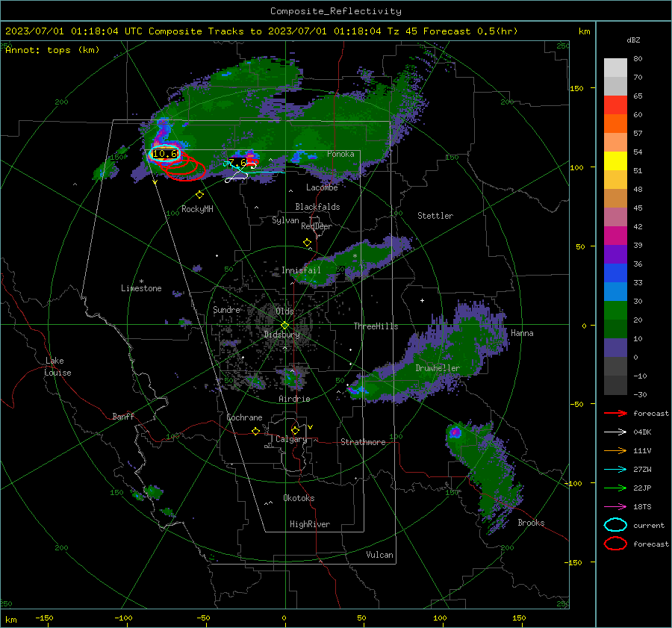Click the Blackfalds city label

tap(317, 207)
